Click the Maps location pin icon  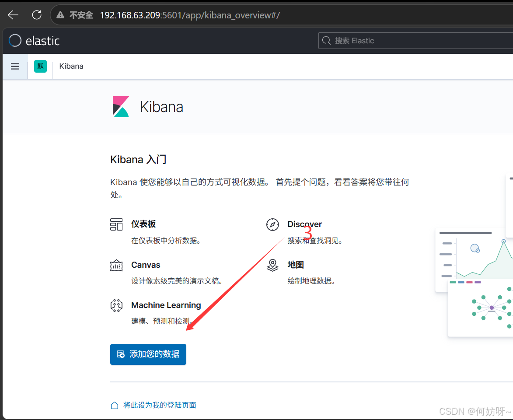[272, 265]
